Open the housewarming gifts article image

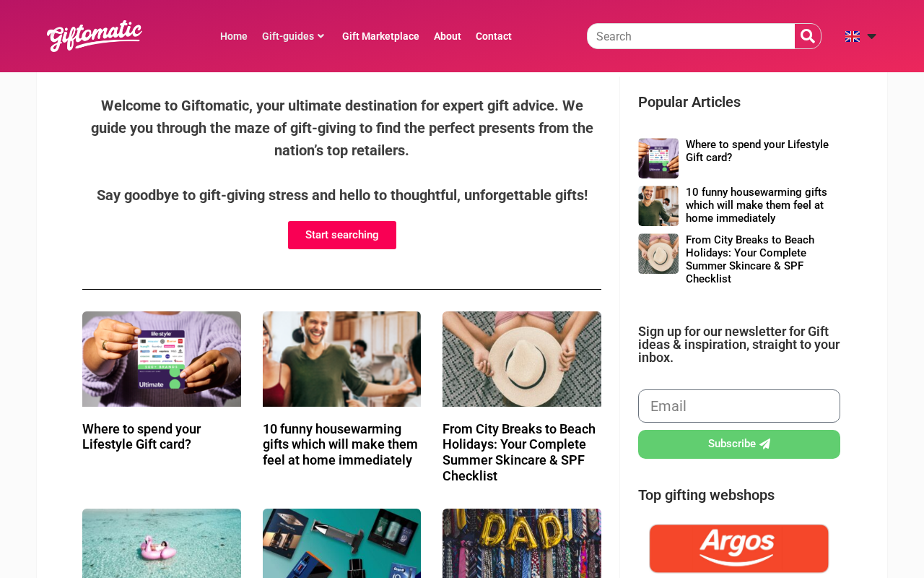coord(341,359)
